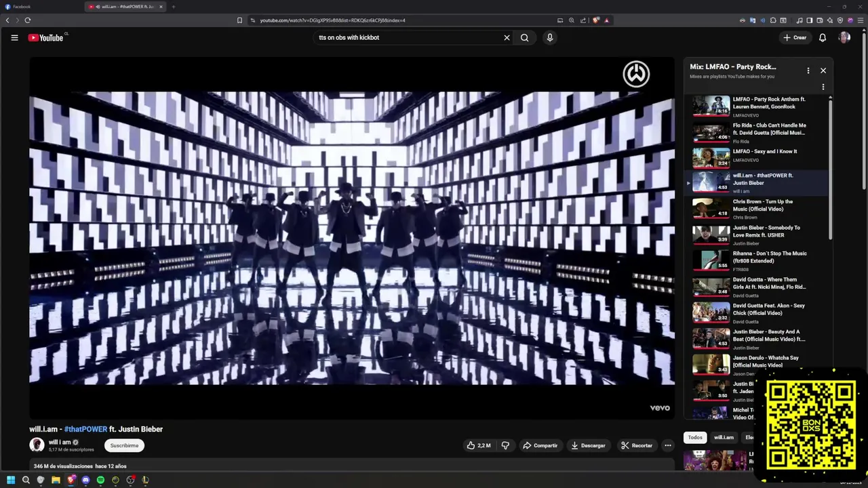
Task: Play Flo Rida Club Can't Handle Me
Action: 756,133
